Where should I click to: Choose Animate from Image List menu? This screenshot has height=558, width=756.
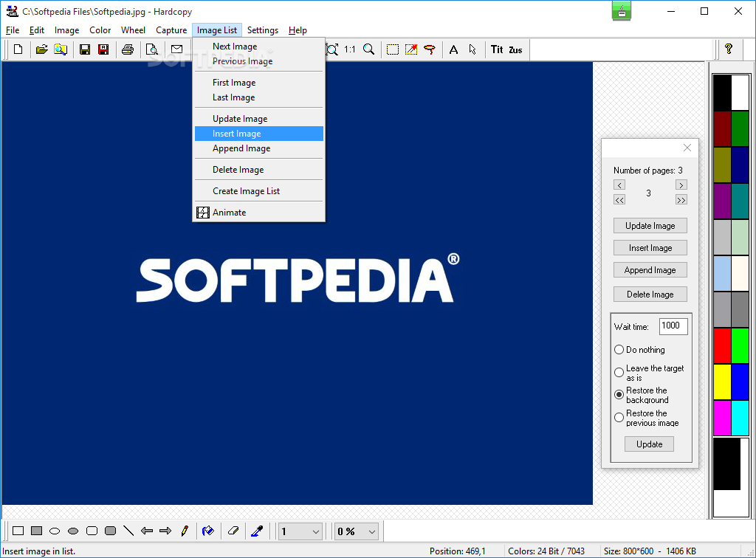click(x=259, y=213)
